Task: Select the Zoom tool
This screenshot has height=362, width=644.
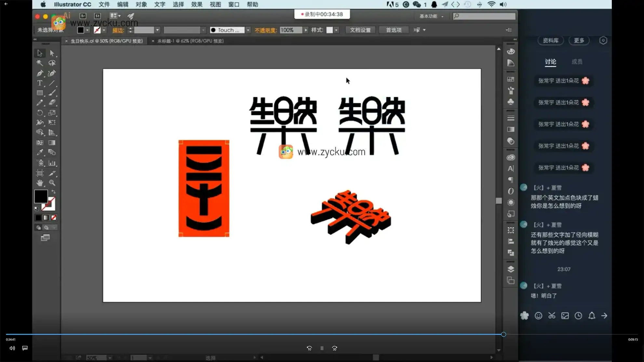Action: tap(52, 183)
